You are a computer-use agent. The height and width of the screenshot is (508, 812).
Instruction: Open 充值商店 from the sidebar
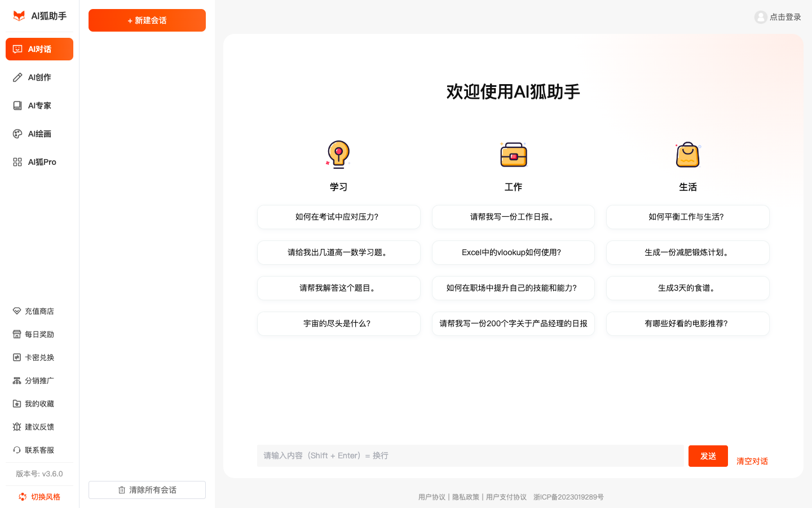tap(39, 311)
